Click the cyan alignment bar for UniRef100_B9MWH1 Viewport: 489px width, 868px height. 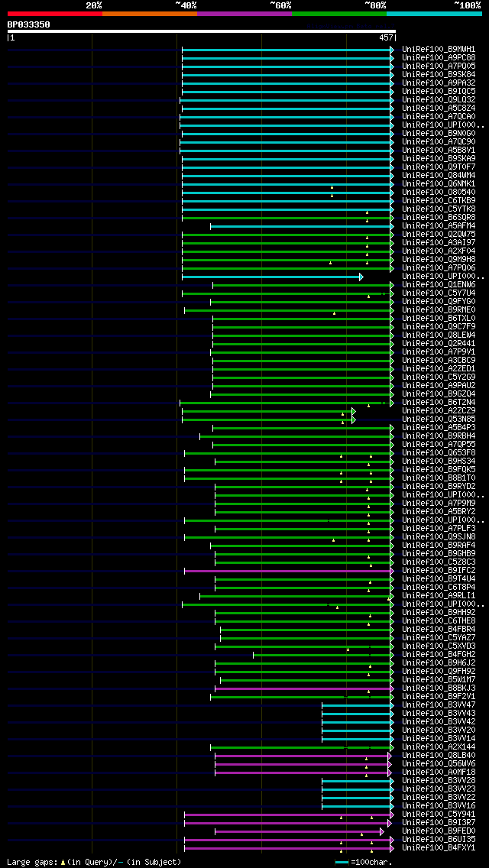point(287,49)
